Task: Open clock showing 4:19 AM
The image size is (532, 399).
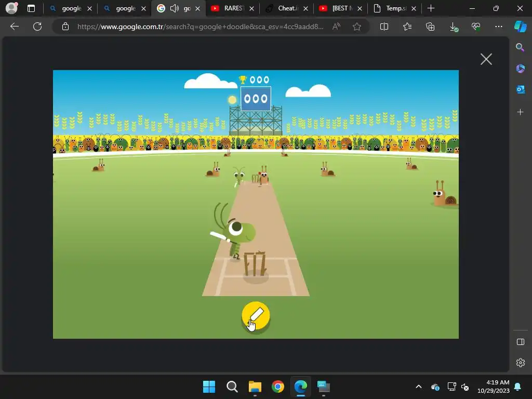Action: pos(494,387)
